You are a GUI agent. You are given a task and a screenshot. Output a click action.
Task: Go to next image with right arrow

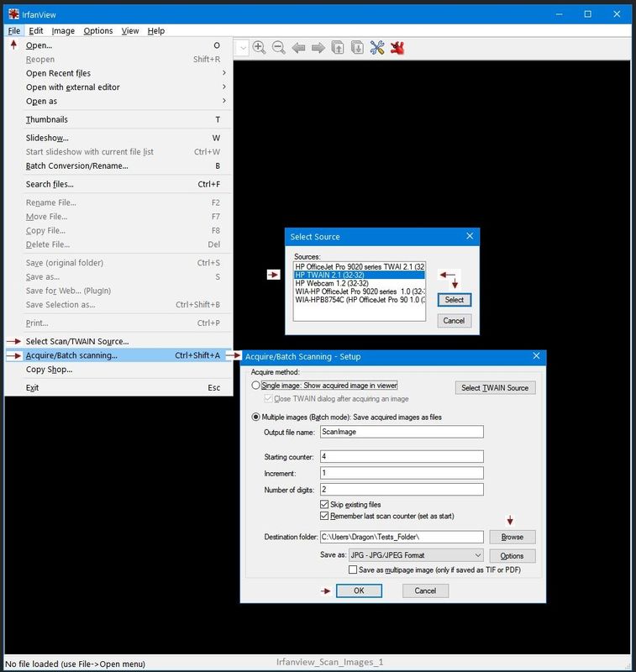318,48
